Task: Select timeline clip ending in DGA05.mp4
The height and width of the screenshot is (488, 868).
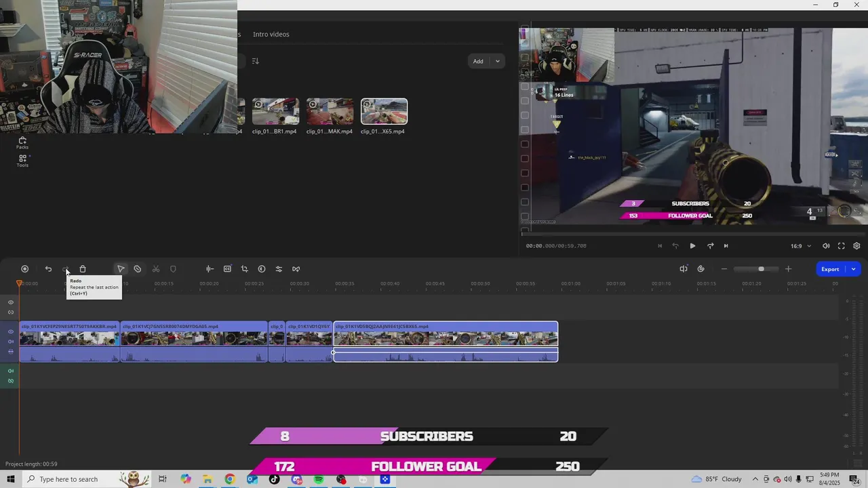Action: pos(194,342)
